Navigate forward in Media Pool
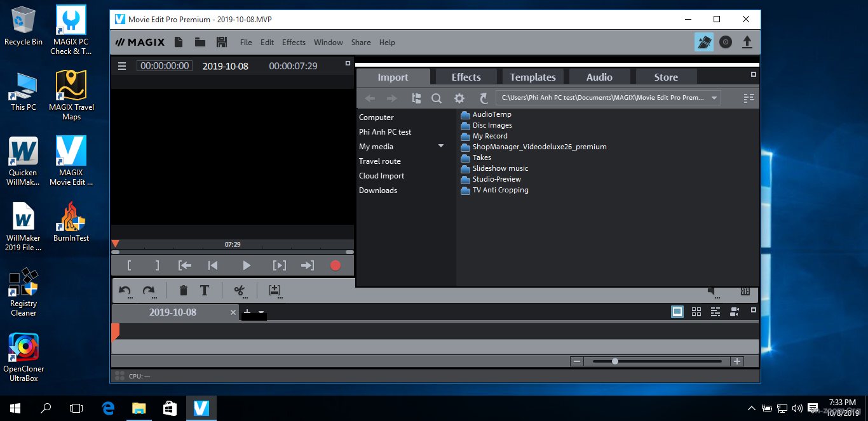The height and width of the screenshot is (421, 868). pyautogui.click(x=392, y=98)
